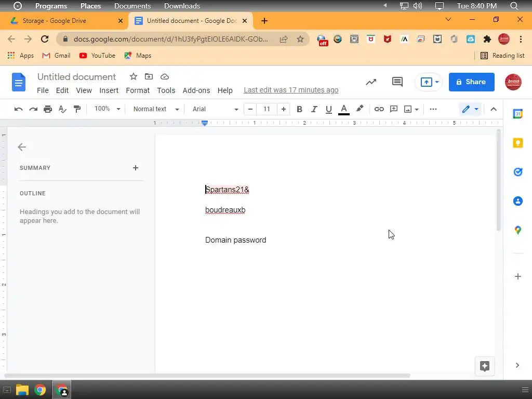
Task: Click the font size field showing 11
Action: [267, 109]
